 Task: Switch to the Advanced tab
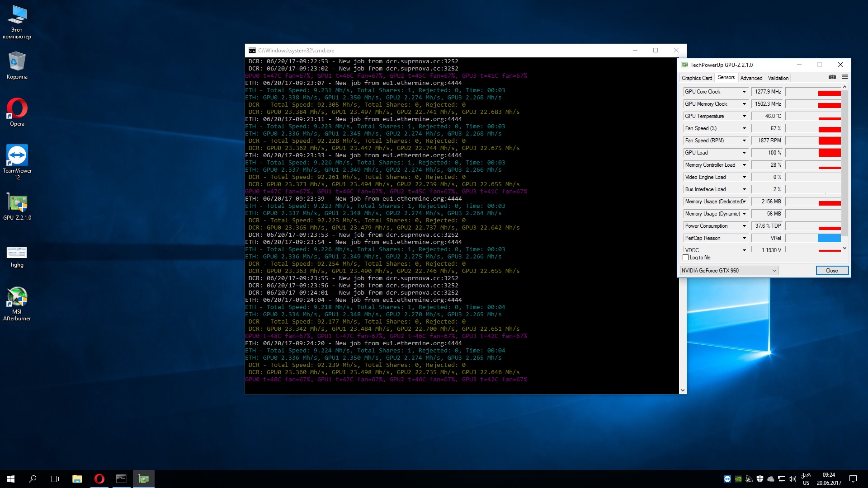751,78
